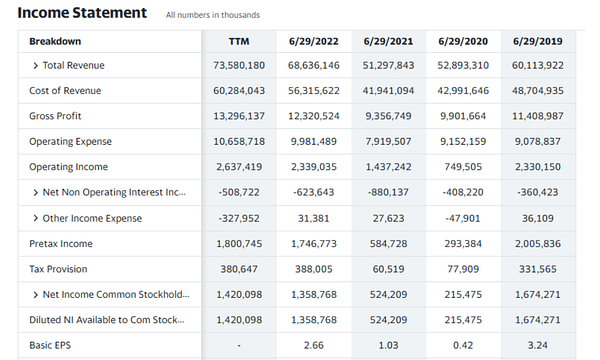600x360 pixels.
Task: Expand the Other Income Expense row
Action: 36,218
